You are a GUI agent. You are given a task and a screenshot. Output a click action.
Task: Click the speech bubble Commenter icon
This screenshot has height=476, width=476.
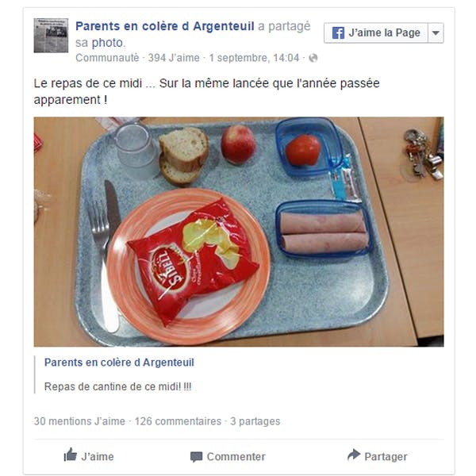196,457
